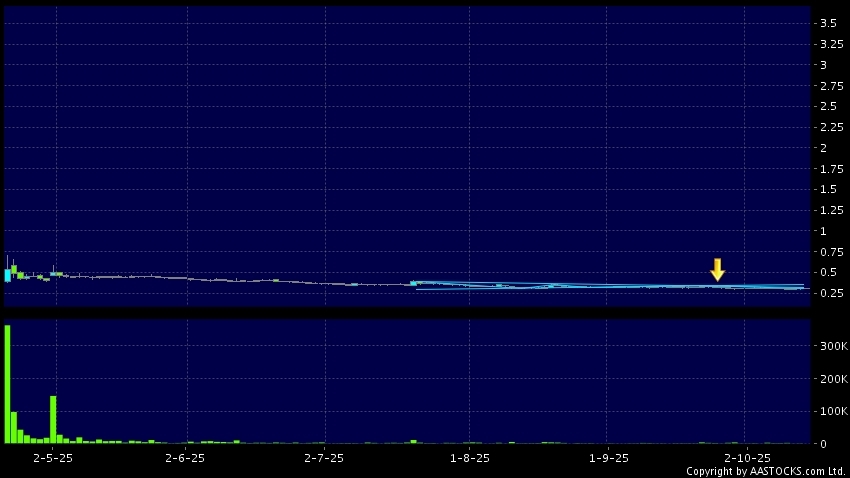
Task: Click the cyan candlestick at chart start
Action: [8, 275]
